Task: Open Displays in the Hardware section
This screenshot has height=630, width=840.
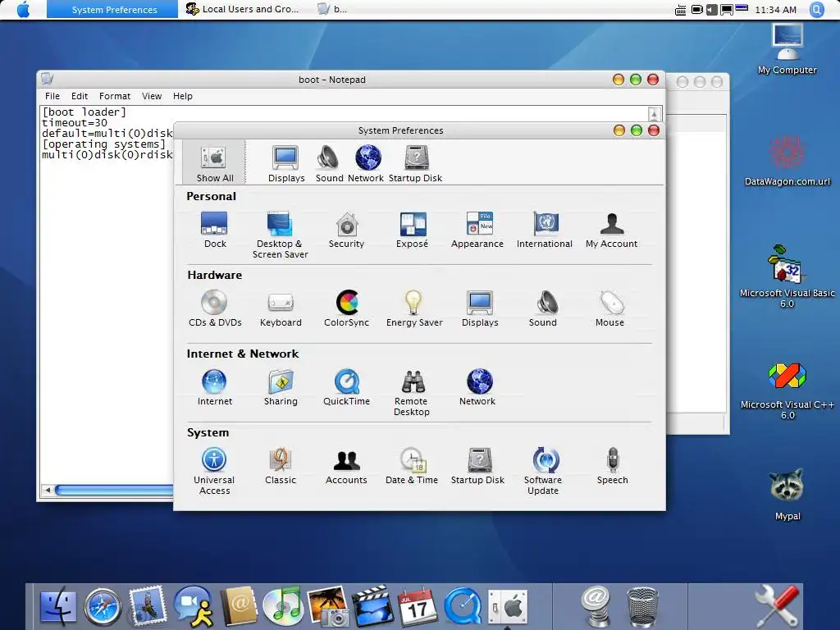Action: click(x=480, y=308)
